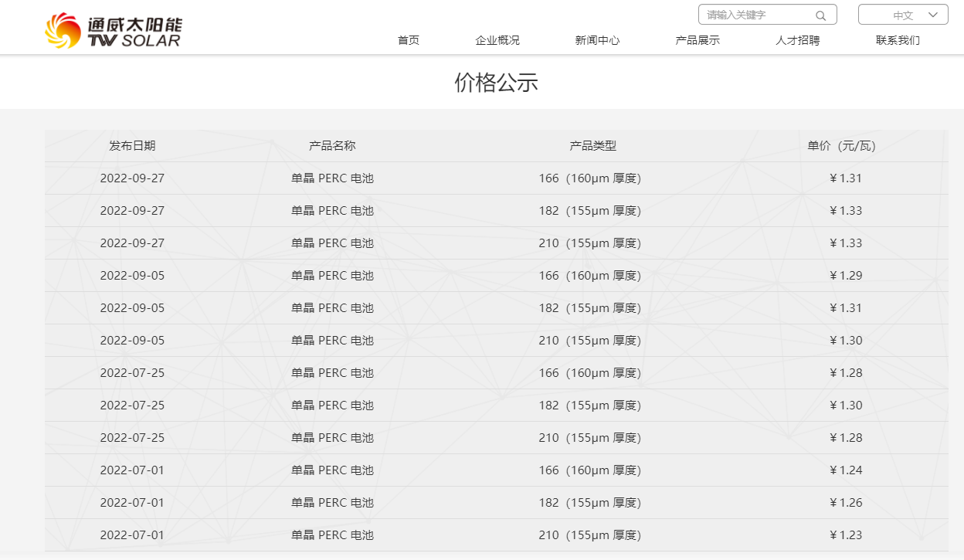Open the 中文 language dropdown
964x560 pixels.
pyautogui.click(x=902, y=15)
